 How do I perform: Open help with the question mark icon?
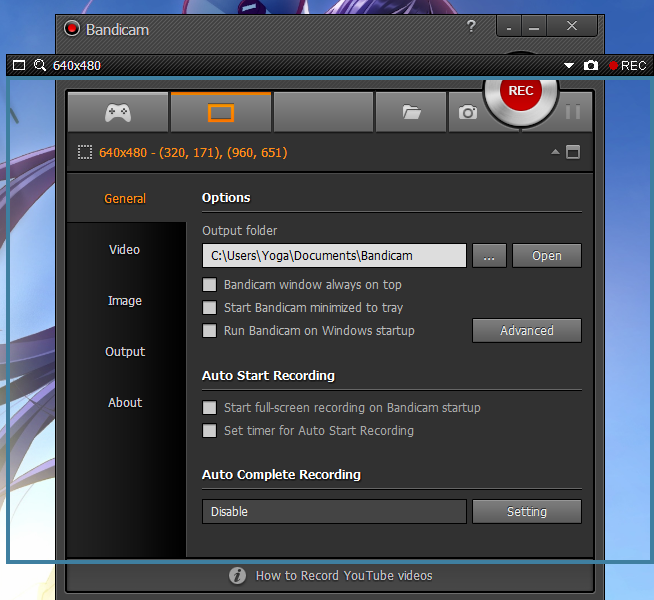point(471,26)
